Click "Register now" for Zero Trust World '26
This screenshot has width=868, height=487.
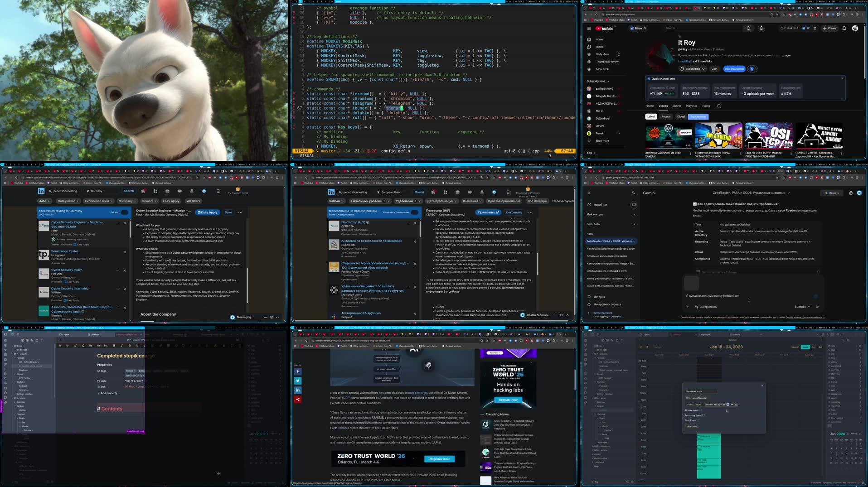[439, 458]
